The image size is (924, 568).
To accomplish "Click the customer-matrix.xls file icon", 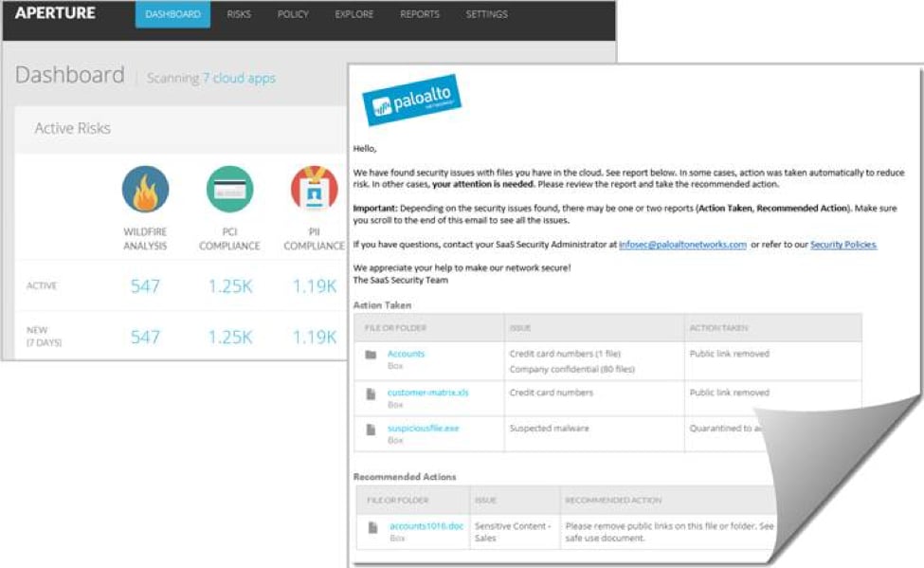I will point(371,393).
